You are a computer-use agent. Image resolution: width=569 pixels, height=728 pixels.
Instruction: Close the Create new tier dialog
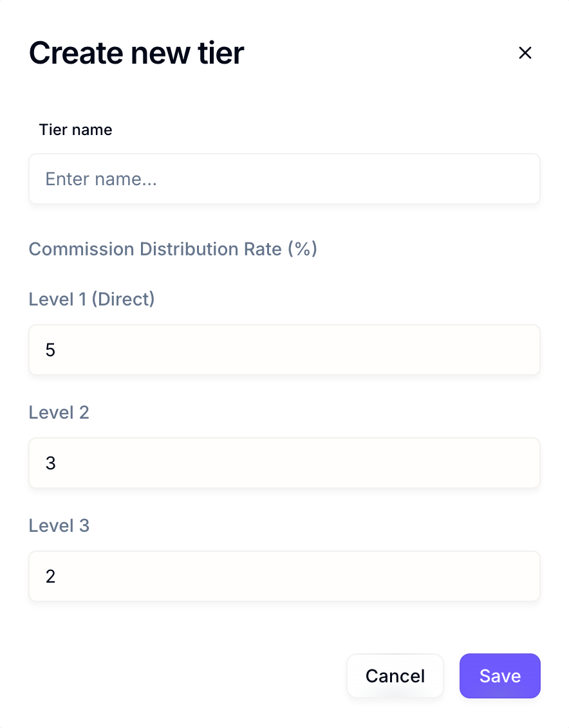(525, 53)
